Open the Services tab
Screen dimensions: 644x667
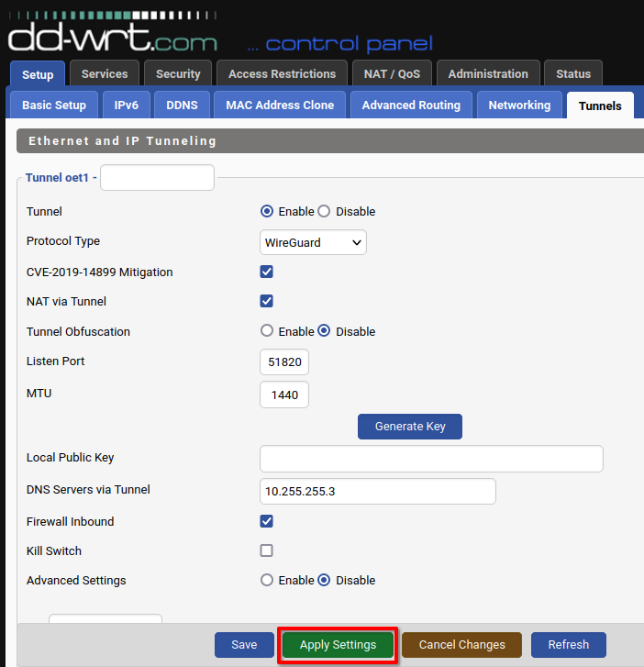tap(105, 74)
